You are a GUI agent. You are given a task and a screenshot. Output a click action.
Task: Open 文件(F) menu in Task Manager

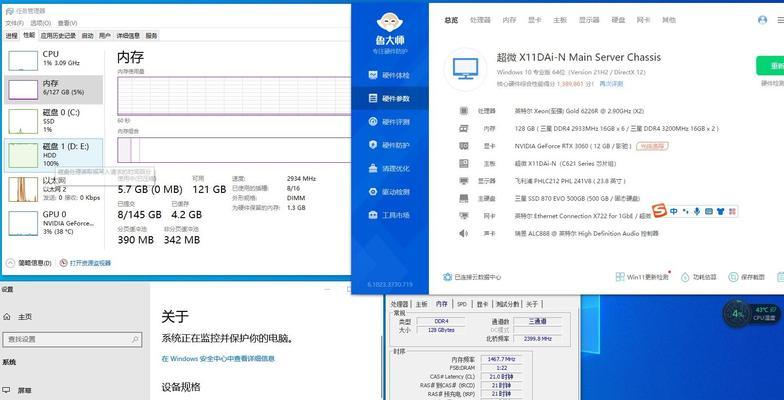(16, 23)
